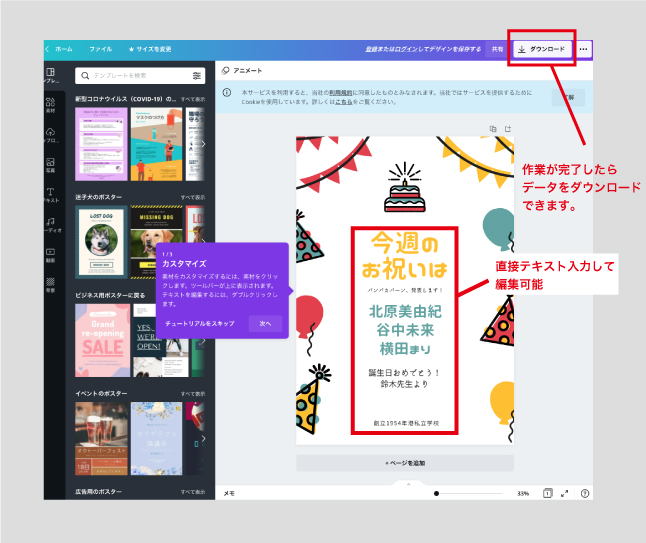Open the メモ notes panel
Screen dimensions: 646x543
[229, 493]
